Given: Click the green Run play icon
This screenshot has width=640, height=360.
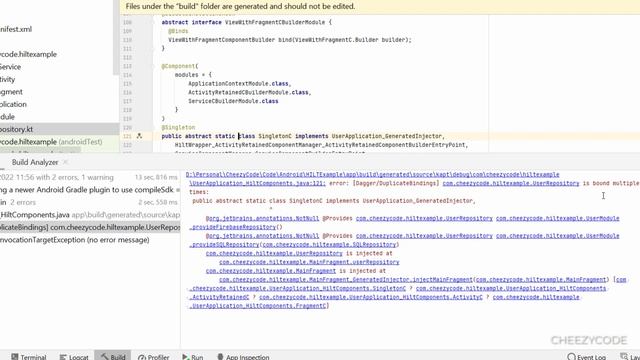Looking at the screenshot, I should [185, 357].
